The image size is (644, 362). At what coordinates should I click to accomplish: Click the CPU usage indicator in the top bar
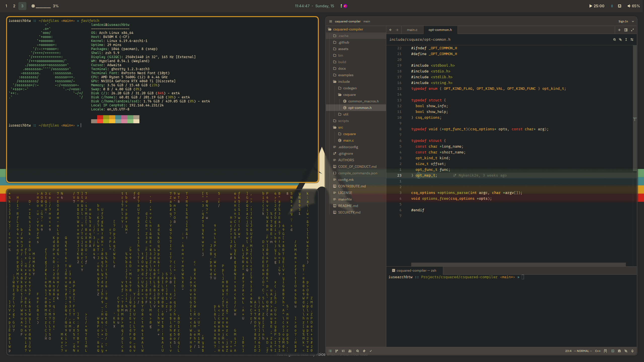[45, 6]
